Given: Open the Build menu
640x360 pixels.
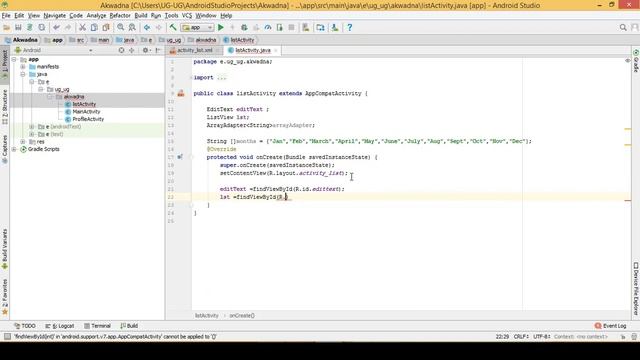Looking at the screenshot, I should click(141, 16).
